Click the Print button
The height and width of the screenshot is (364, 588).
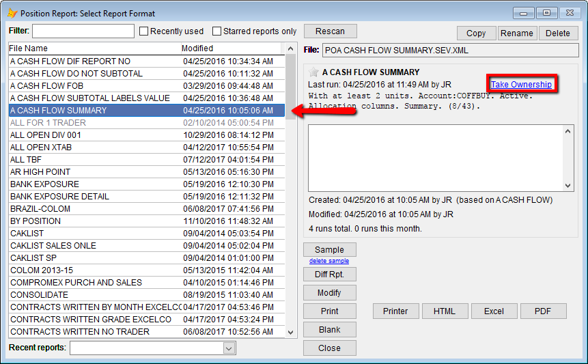tap(330, 311)
